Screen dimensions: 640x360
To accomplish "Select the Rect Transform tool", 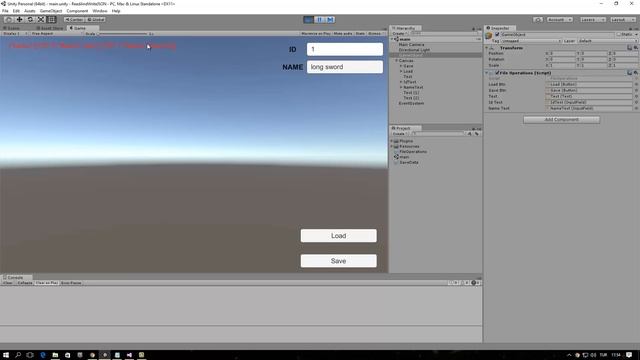I will pyautogui.click(x=52, y=20).
